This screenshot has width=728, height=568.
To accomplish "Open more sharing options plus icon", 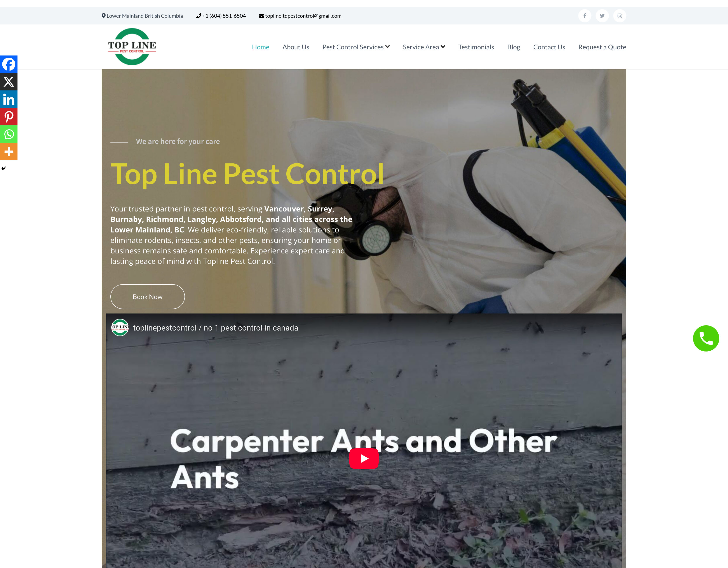I will (9, 152).
